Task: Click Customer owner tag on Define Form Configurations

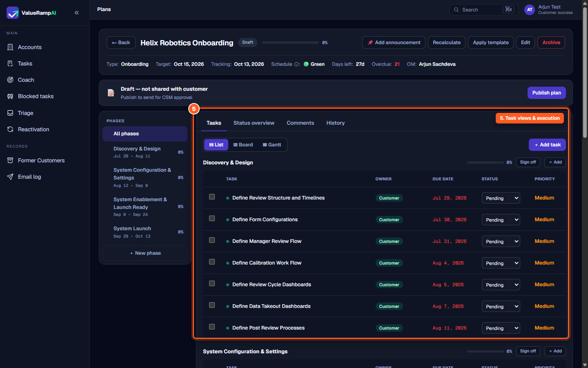Action: click(x=389, y=220)
